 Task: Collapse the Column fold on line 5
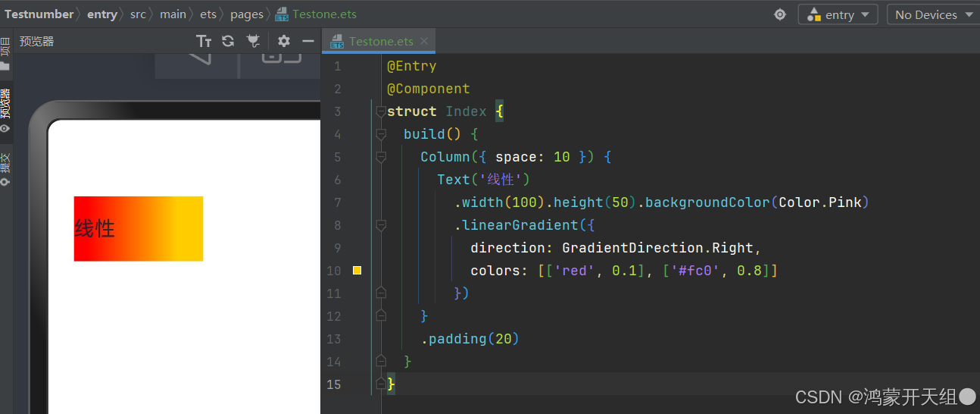381,157
